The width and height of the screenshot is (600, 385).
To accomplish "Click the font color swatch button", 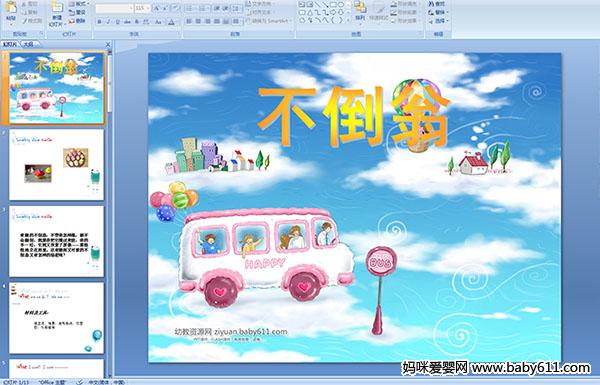I will 171,22.
